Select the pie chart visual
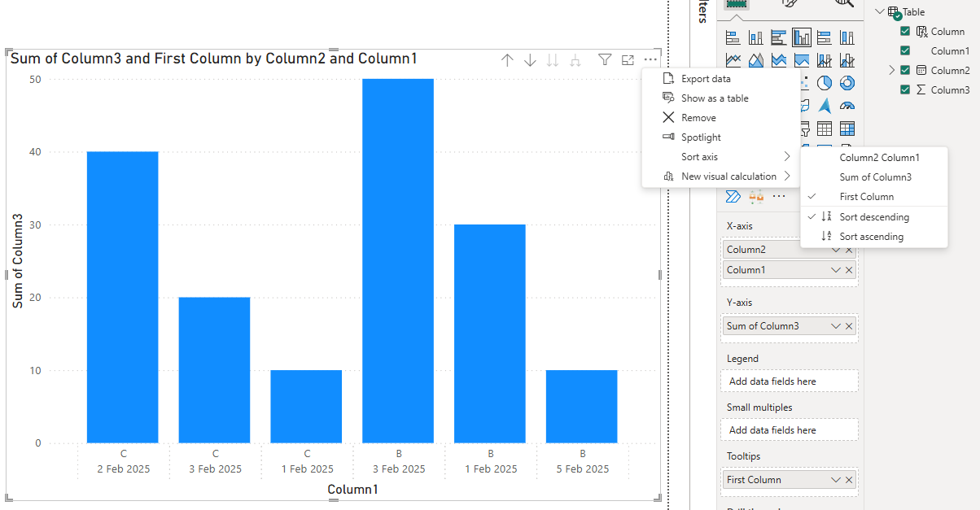Image resolution: width=980 pixels, height=510 pixels. pos(824,83)
